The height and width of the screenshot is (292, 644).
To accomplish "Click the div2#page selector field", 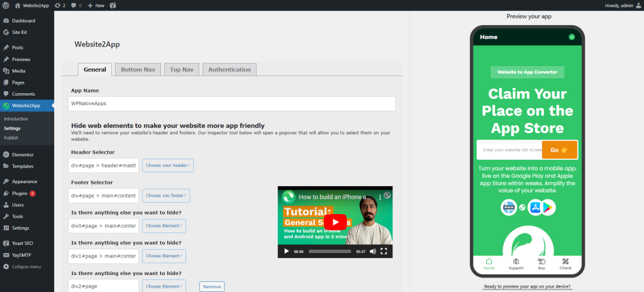I will [104, 286].
